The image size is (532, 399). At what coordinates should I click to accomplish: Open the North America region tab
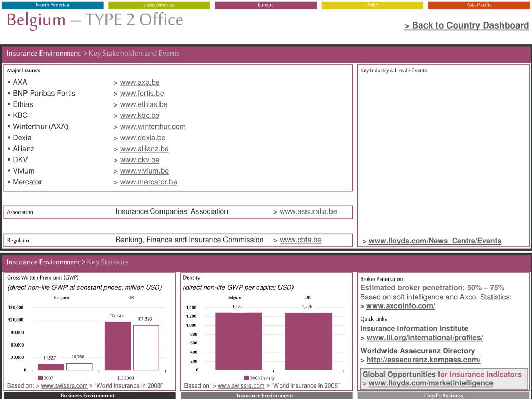pos(52,5)
